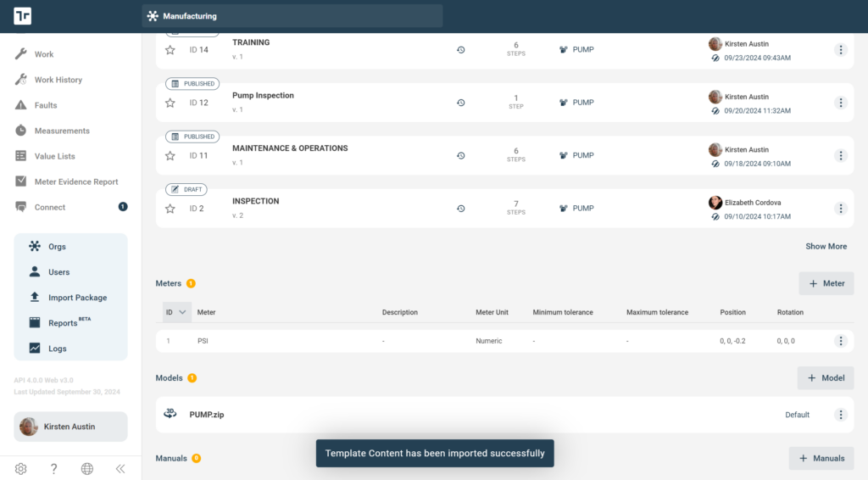Image resolution: width=868 pixels, height=480 pixels.
Task: Click Position column header
Action: [x=732, y=312]
